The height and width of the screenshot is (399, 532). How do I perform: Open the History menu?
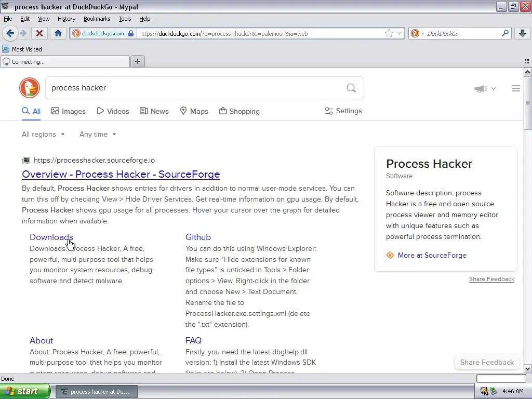[66, 19]
